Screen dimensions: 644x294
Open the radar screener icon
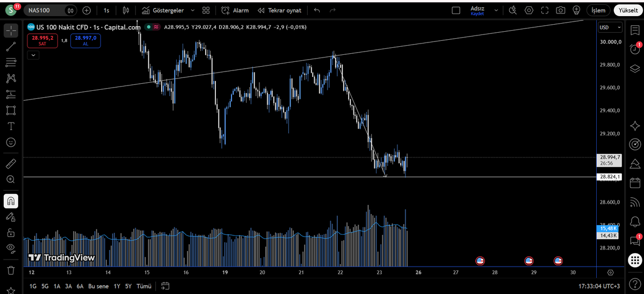pyautogui.click(x=635, y=145)
